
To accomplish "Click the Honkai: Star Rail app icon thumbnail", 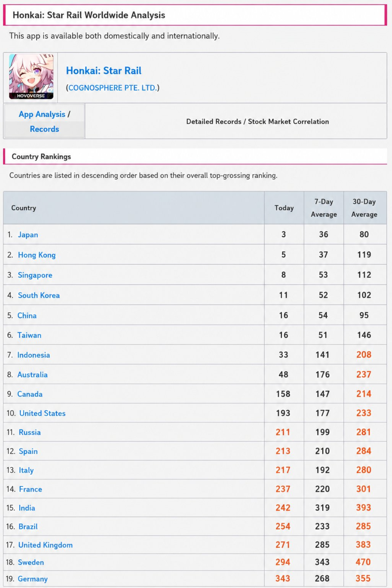I will [31, 76].
